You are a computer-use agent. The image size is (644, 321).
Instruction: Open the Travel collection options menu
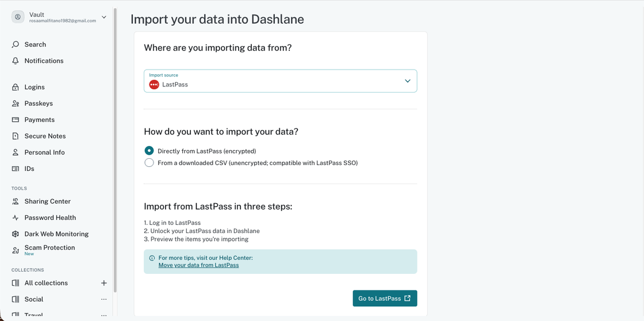click(x=104, y=315)
